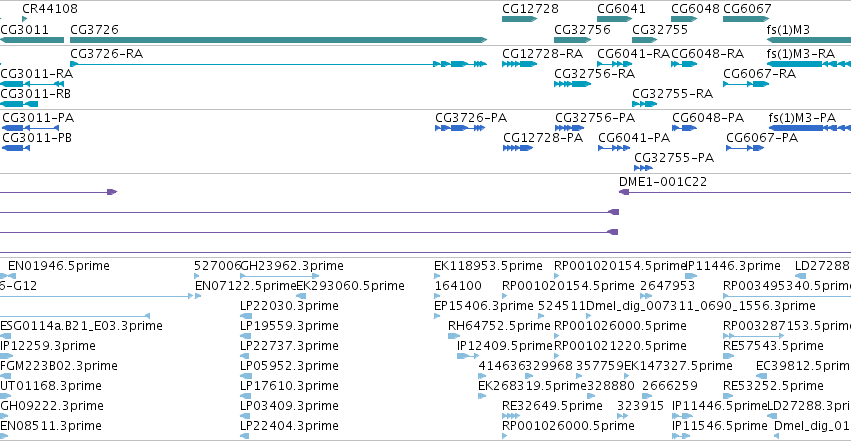The image size is (851, 441).
Task: Click EST IP12259.3prime
Action: click(x=48, y=346)
